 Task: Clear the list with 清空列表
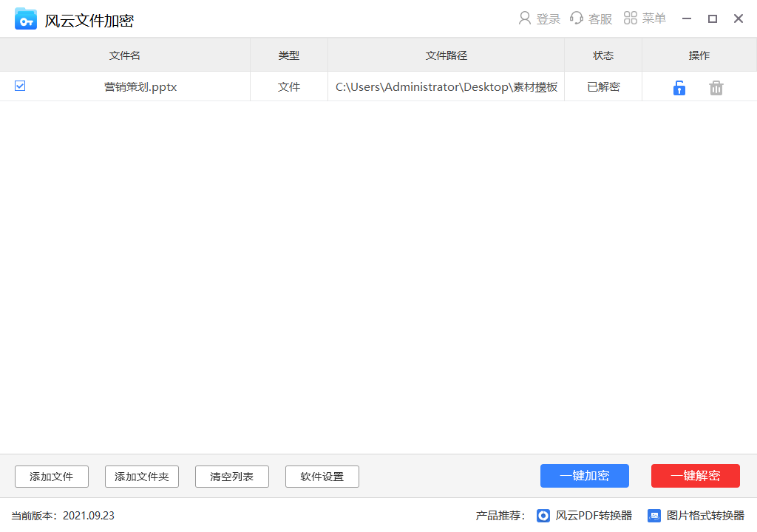[x=232, y=477]
